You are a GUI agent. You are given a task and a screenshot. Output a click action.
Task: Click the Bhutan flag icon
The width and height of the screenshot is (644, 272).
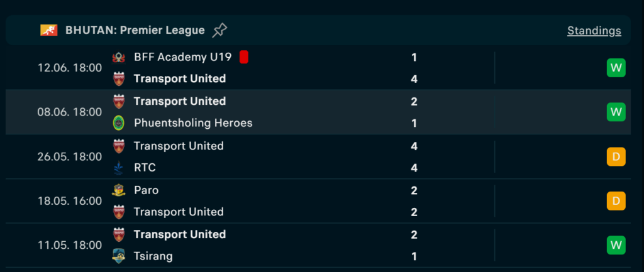49,30
